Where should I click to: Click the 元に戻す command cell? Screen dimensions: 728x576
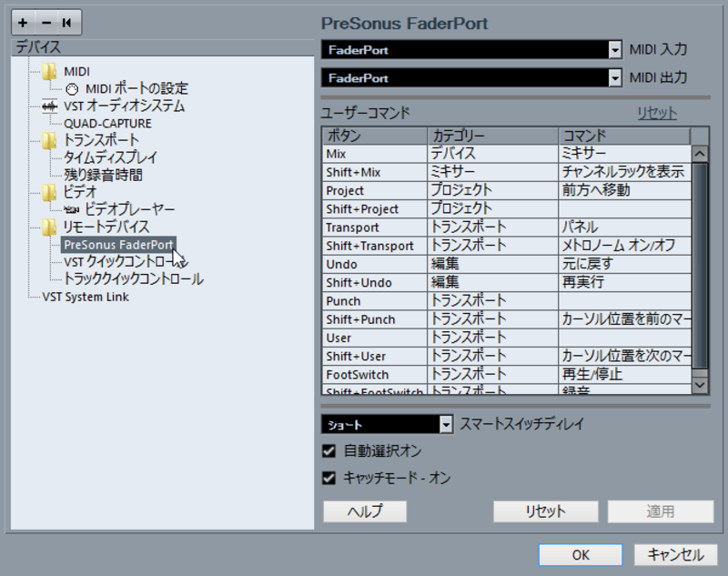click(625, 265)
